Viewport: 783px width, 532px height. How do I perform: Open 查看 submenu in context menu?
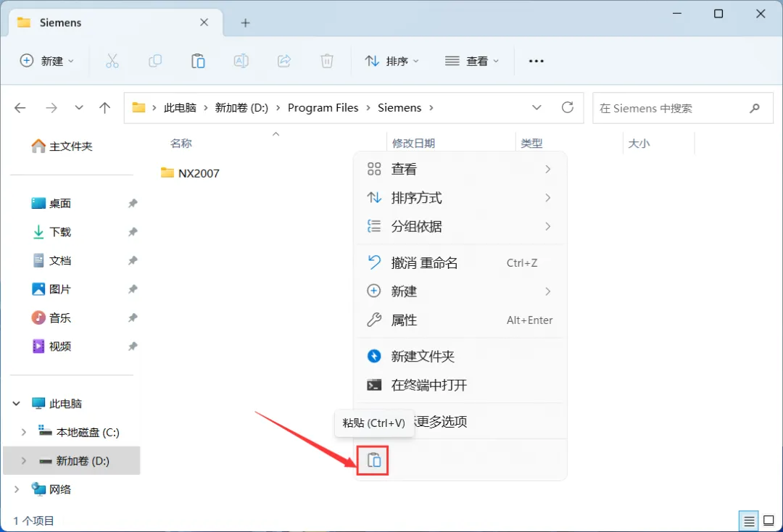point(460,169)
